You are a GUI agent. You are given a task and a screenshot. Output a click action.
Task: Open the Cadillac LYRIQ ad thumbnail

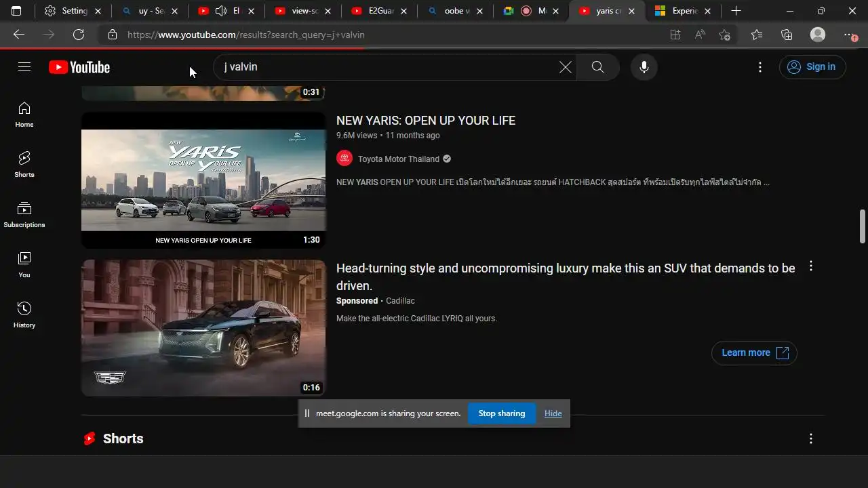pyautogui.click(x=203, y=328)
